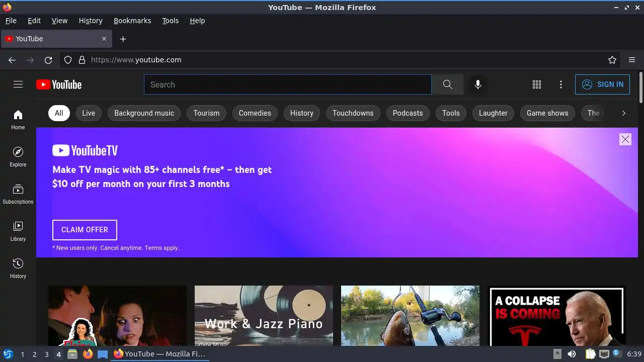Select the Tourism filter chip
Screen dimensions: 644x362
pos(206,113)
